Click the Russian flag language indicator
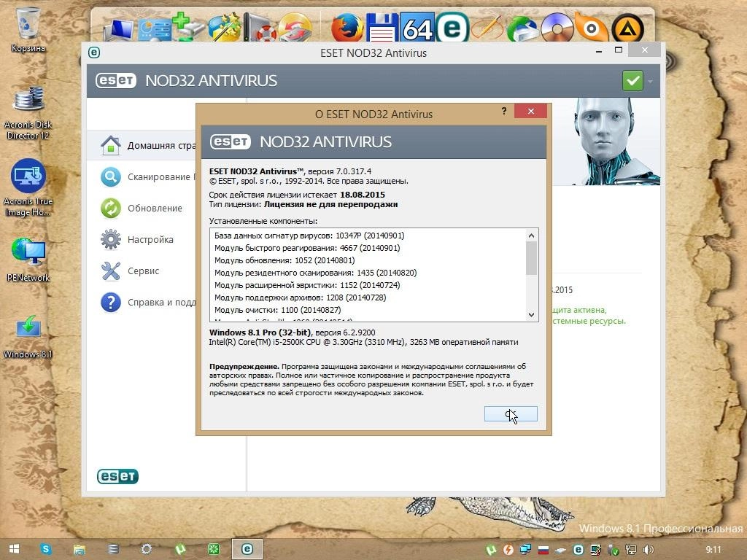 point(543,550)
